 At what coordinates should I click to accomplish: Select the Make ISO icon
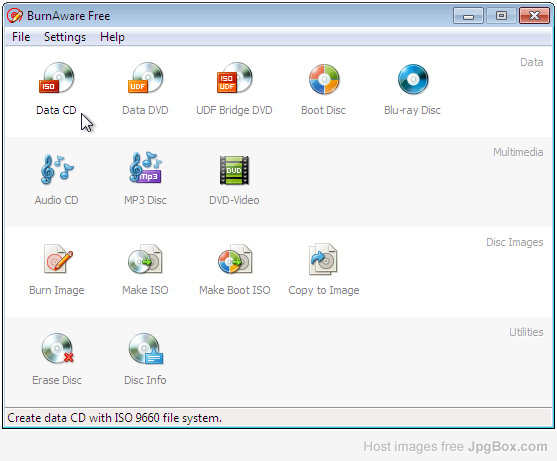click(146, 259)
